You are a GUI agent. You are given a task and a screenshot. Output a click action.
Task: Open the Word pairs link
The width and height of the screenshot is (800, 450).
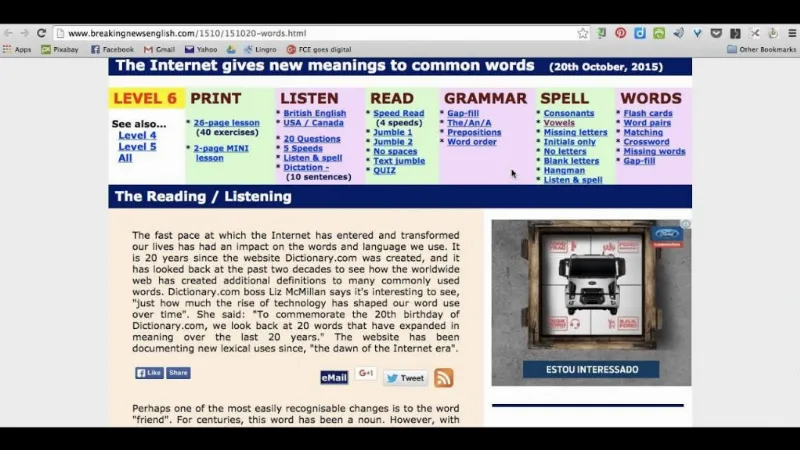pos(647,123)
